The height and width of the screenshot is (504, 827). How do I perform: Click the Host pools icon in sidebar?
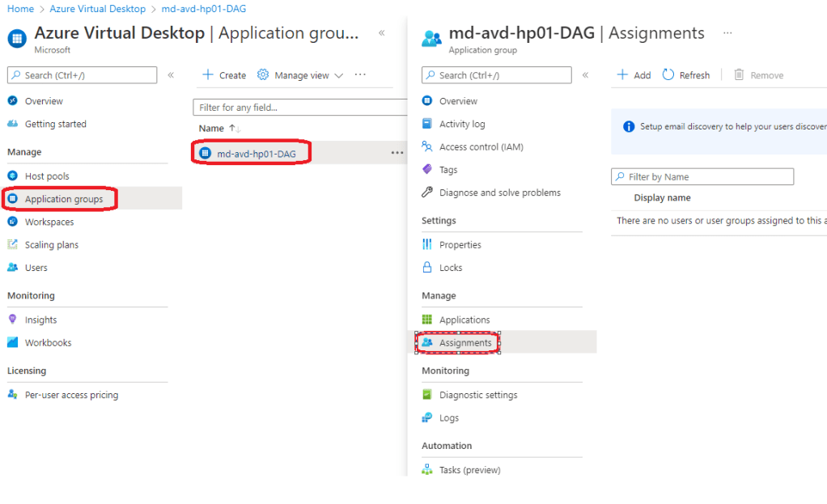tap(12, 176)
